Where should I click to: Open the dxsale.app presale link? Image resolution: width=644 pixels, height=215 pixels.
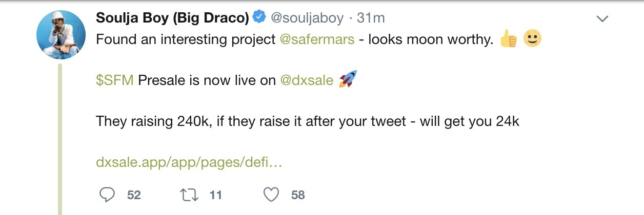tap(189, 163)
